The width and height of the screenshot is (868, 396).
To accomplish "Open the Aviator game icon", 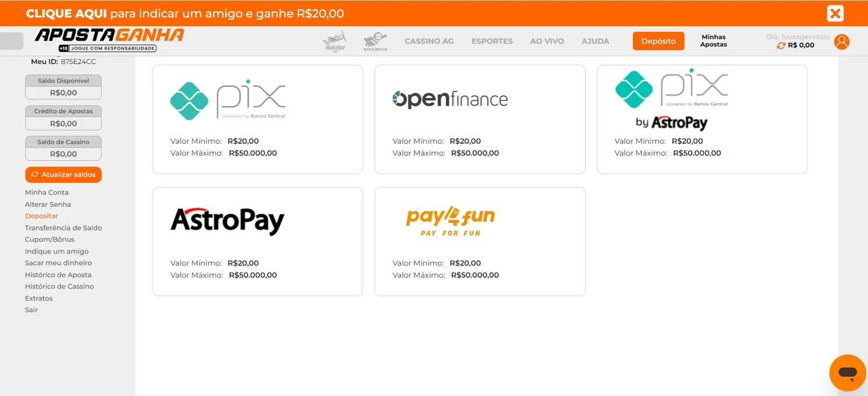I will pyautogui.click(x=335, y=41).
